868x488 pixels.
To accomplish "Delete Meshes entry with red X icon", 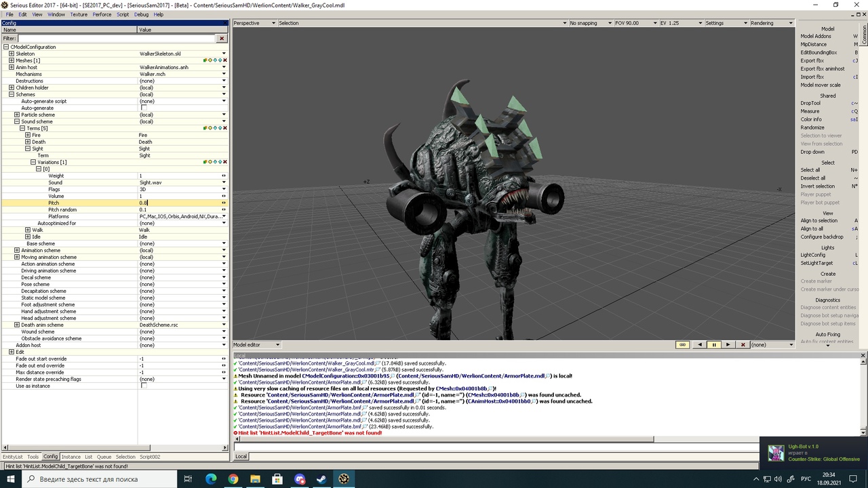I will pos(224,60).
